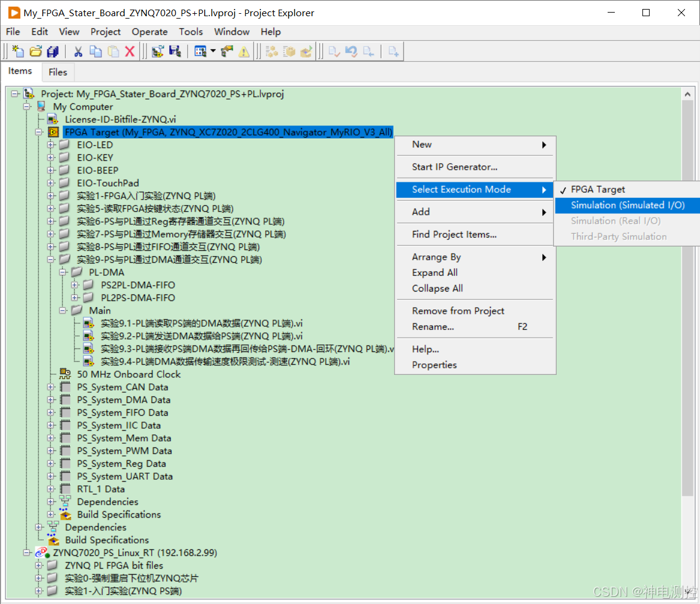Open the Tools menu
Image resolution: width=700 pixels, height=604 pixels.
[x=191, y=32]
